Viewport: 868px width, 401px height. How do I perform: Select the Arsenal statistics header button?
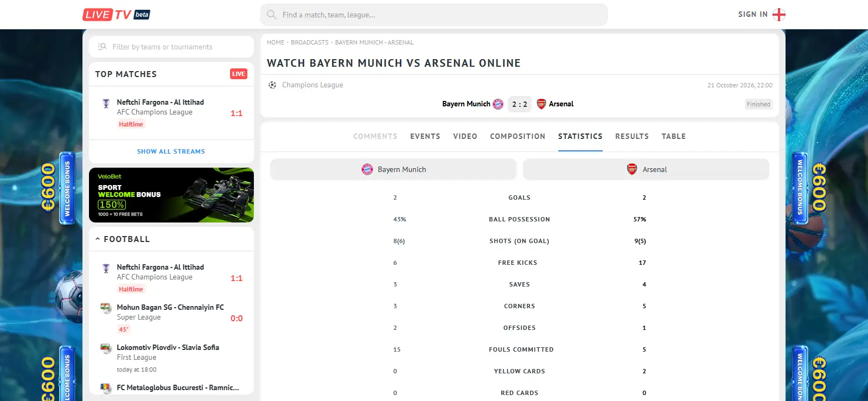click(646, 169)
